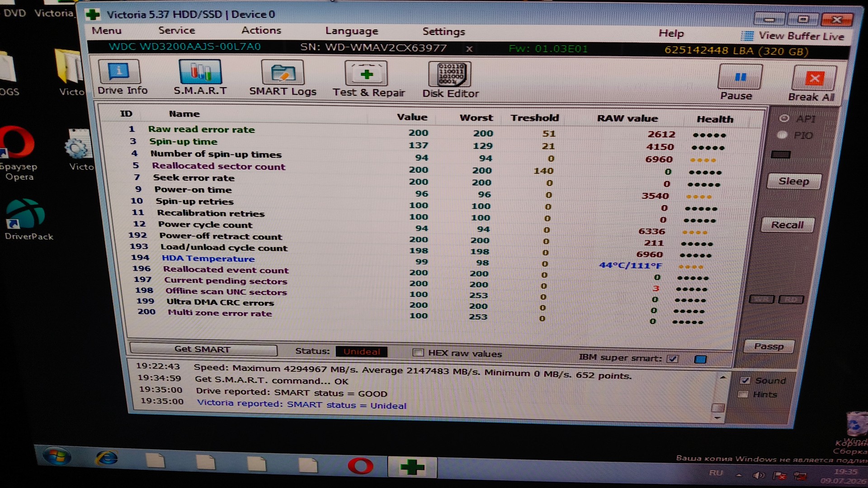Click the Name column header
This screenshot has width=868, height=488.
(184, 114)
